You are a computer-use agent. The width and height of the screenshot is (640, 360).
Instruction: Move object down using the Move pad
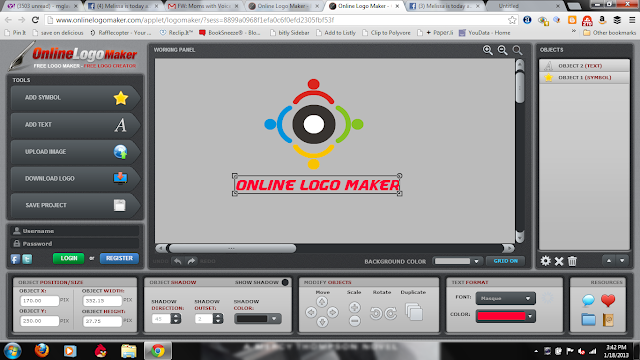pos(322,322)
